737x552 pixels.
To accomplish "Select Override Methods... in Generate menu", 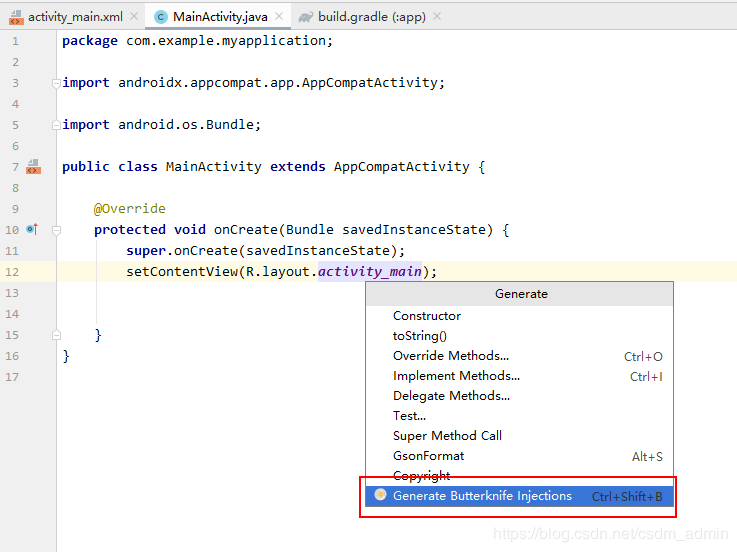I will click(519, 356).
